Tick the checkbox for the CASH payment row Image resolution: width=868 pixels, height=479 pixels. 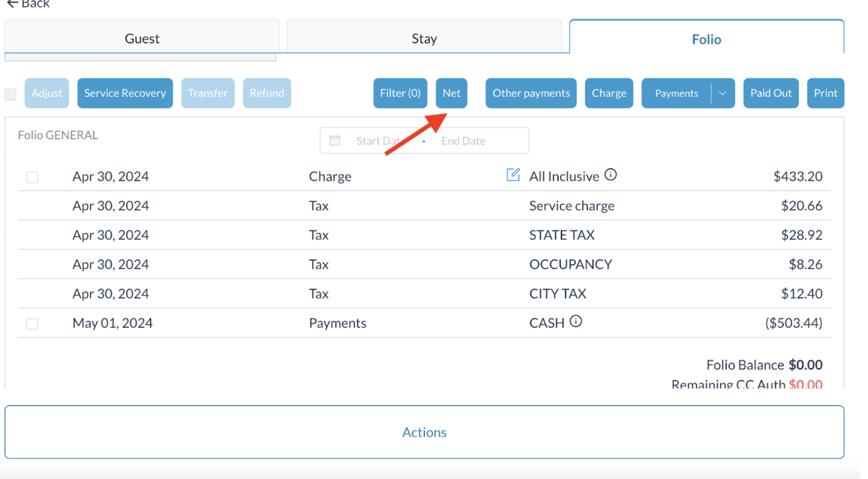pyautogui.click(x=32, y=324)
